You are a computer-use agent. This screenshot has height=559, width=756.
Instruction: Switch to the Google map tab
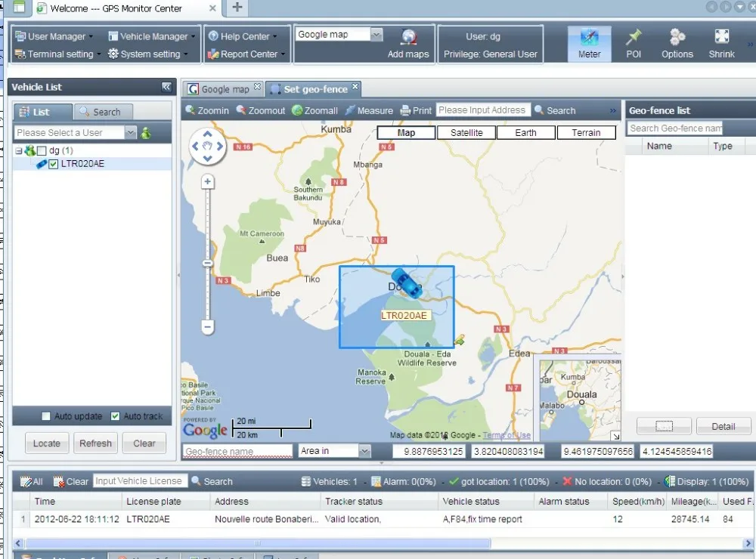coord(224,89)
